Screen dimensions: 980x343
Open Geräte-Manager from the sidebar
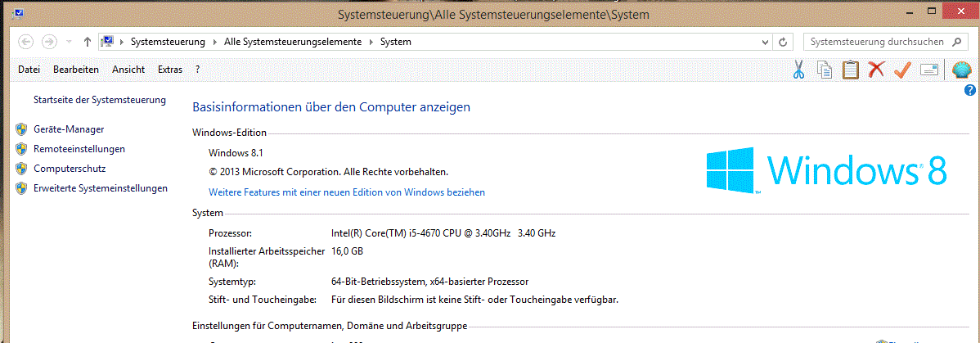coord(69,129)
